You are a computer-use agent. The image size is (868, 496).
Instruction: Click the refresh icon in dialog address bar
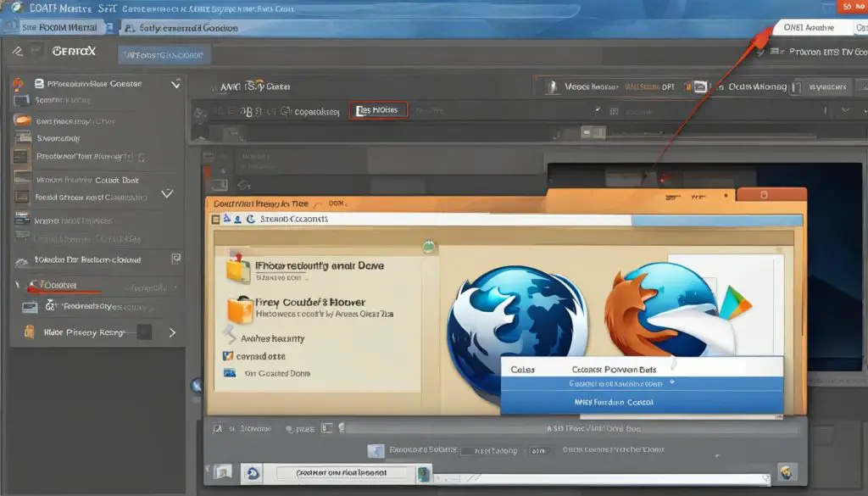coord(250,220)
